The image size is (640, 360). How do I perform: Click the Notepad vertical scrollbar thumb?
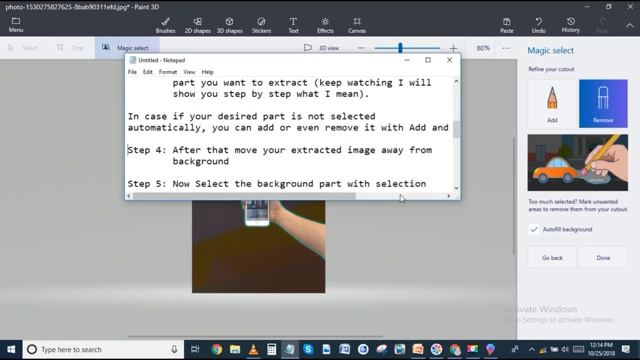coord(456,129)
